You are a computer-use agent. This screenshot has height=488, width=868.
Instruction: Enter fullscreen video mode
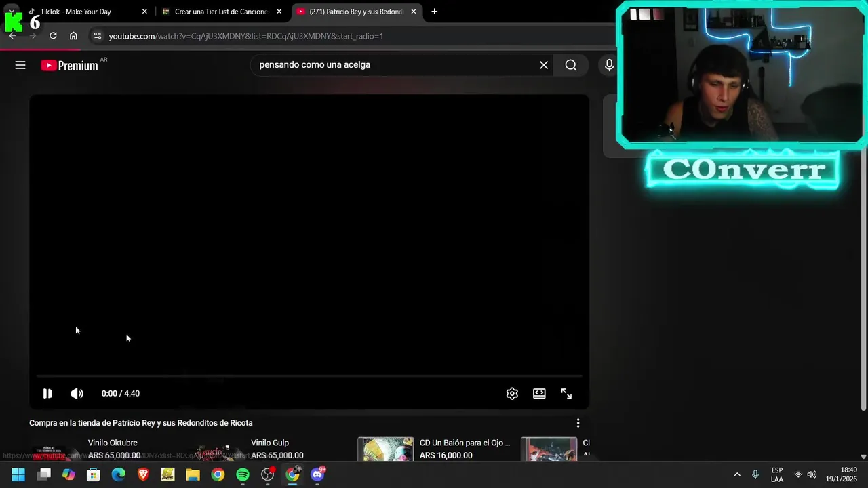point(566,393)
